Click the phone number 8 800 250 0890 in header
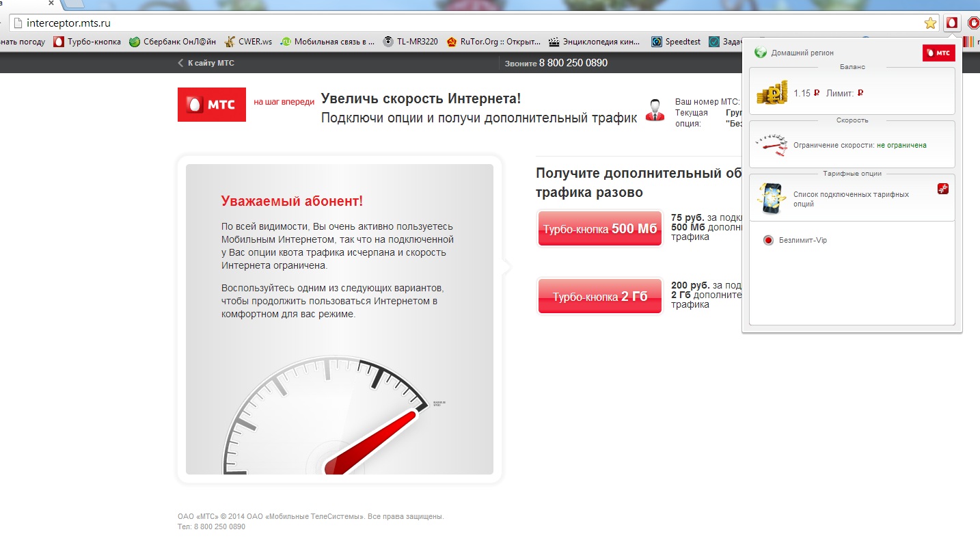This screenshot has height=547, width=980. coord(573,63)
